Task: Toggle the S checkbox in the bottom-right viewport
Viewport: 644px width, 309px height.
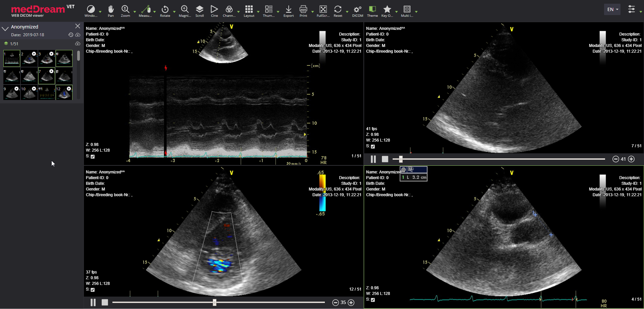Action: pos(373,300)
